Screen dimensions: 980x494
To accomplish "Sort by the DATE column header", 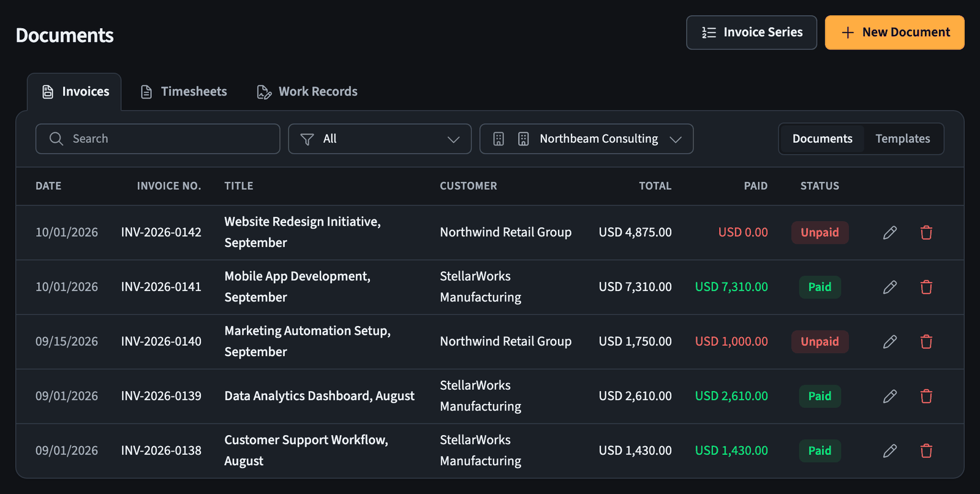I will click(x=48, y=186).
